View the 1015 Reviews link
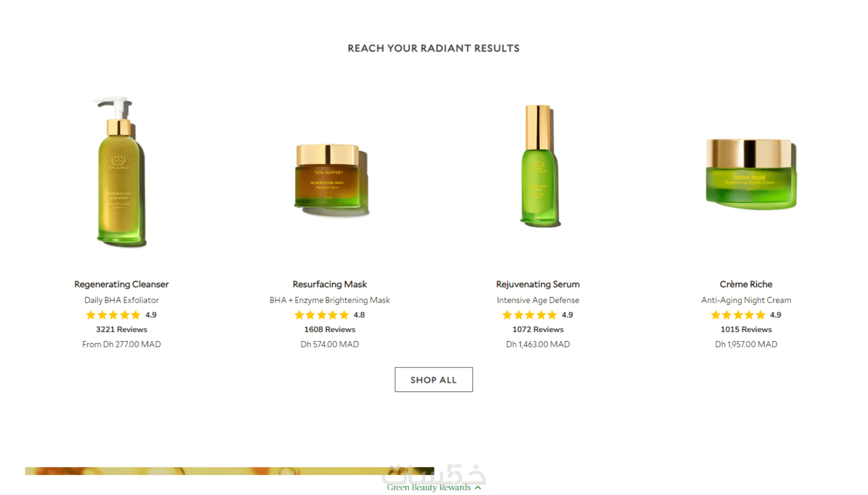Screen dimensions: 868x495 (x=746, y=330)
